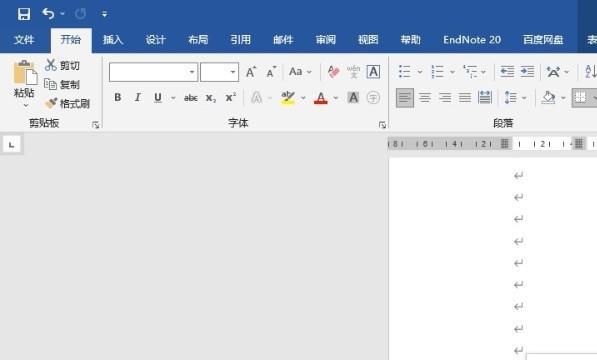Click into the font name box

[149, 72]
